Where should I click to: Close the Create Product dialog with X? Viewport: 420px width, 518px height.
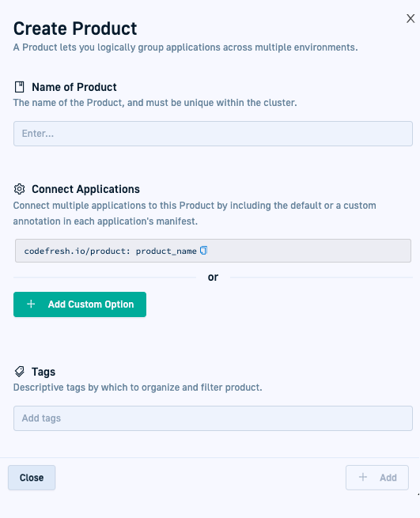tap(411, 18)
